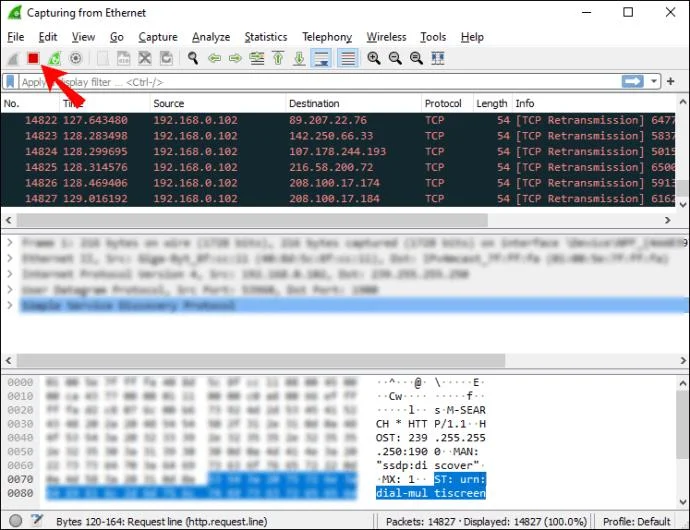This screenshot has height=530, width=690.
Task: Open capture file properties pencil icon
Action: pos(37,520)
